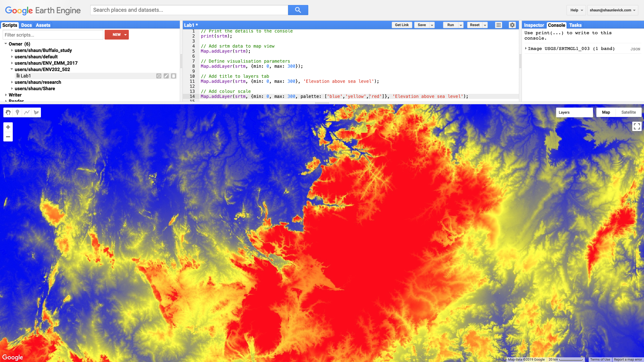The height and width of the screenshot is (362, 644).
Task: Open the Help dropdown menu
Action: (577, 10)
